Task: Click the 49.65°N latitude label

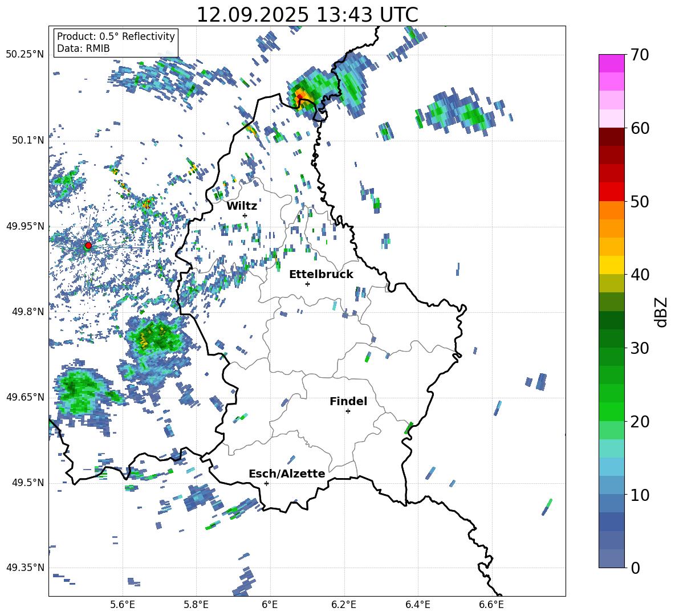Action: click(x=25, y=397)
